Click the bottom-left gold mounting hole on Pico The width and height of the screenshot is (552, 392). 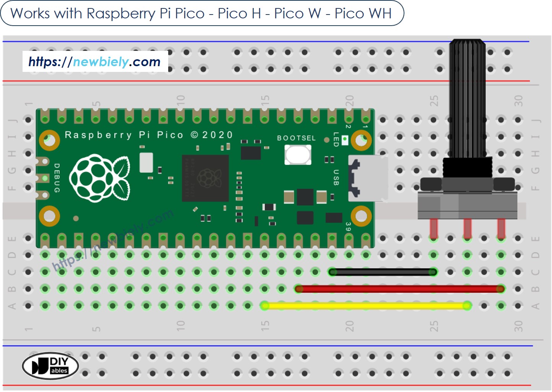click(49, 216)
